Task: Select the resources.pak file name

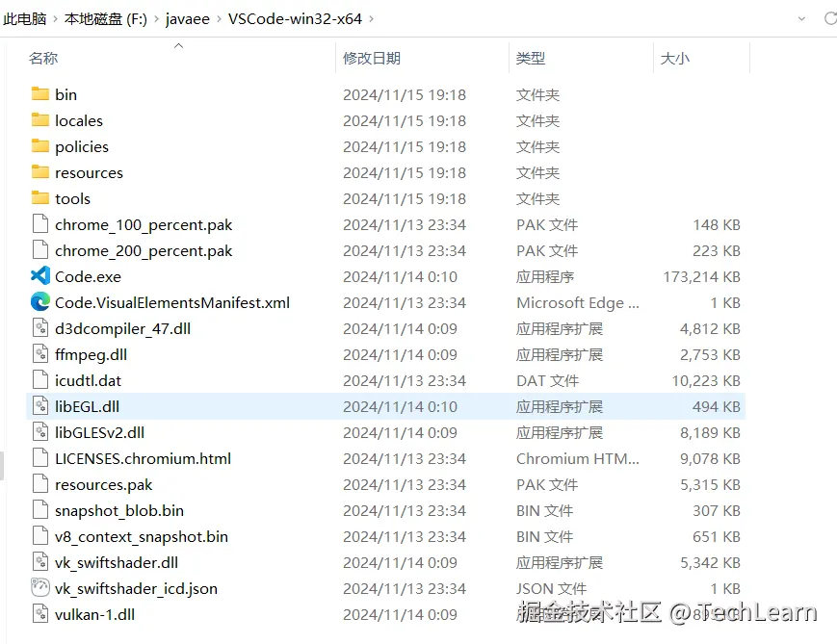Action: (104, 484)
